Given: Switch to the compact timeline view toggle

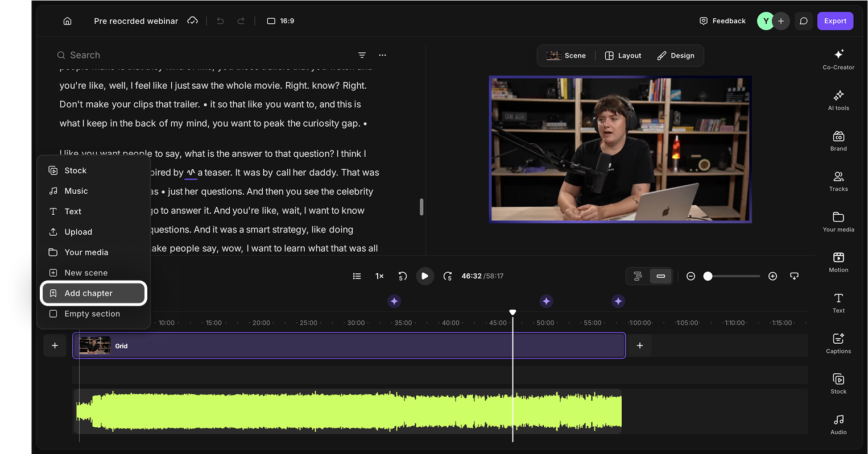Looking at the screenshot, I should tap(660, 276).
